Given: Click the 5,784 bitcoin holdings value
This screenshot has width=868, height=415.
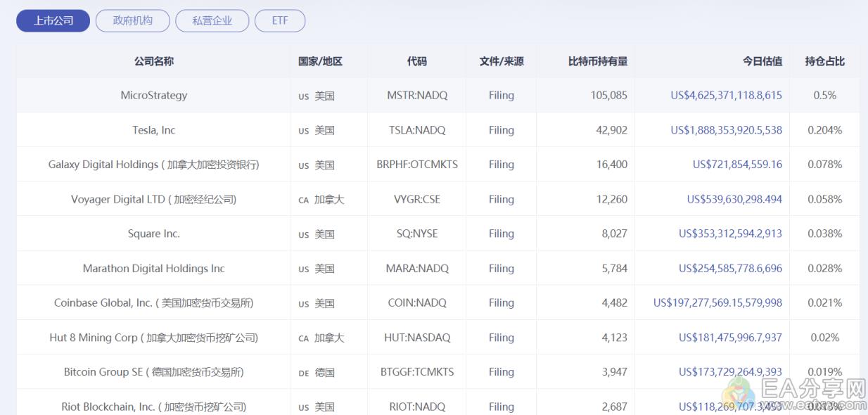Looking at the screenshot, I should pos(615,268).
